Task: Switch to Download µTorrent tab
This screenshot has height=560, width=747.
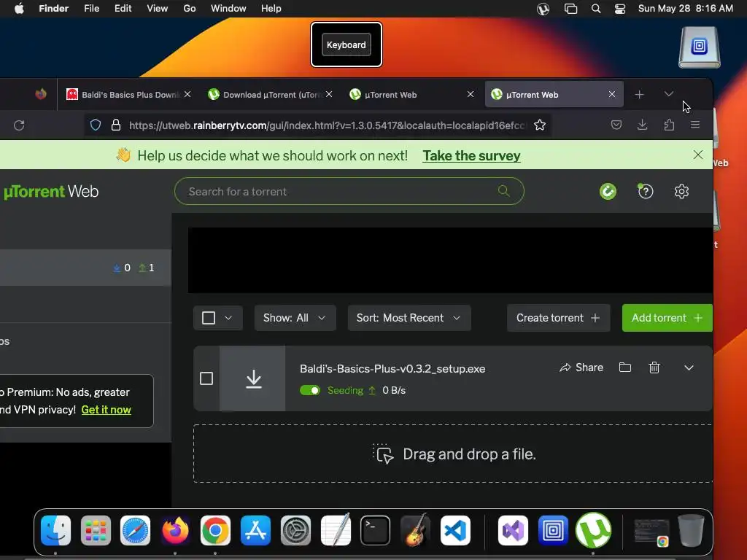Action: (x=270, y=94)
